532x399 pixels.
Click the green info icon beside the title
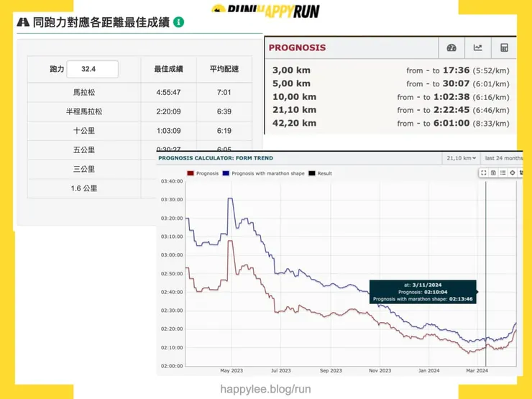(x=179, y=22)
